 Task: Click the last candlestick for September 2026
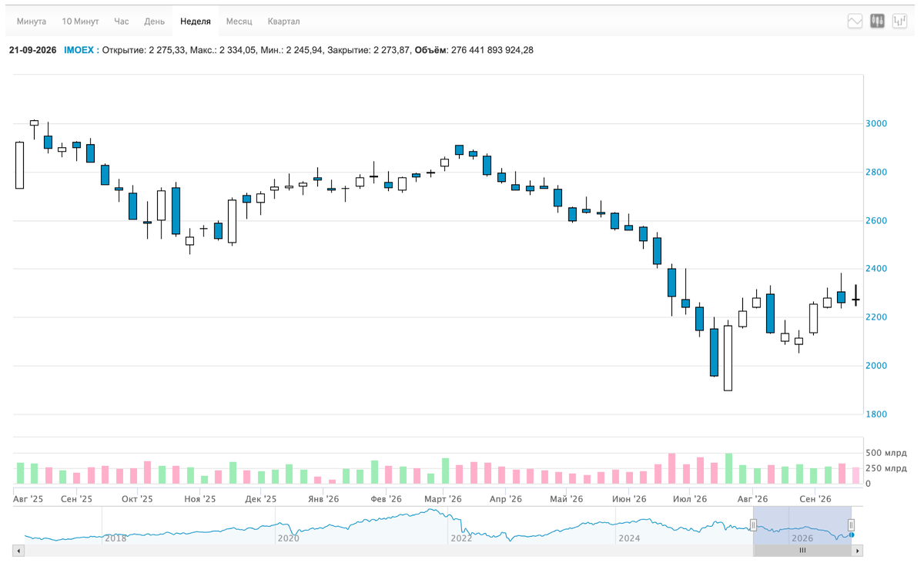click(855, 296)
